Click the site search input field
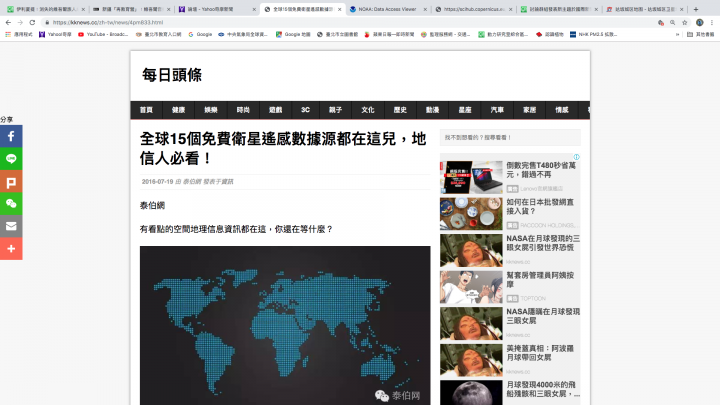This screenshot has height=405, width=720. pos(510,137)
